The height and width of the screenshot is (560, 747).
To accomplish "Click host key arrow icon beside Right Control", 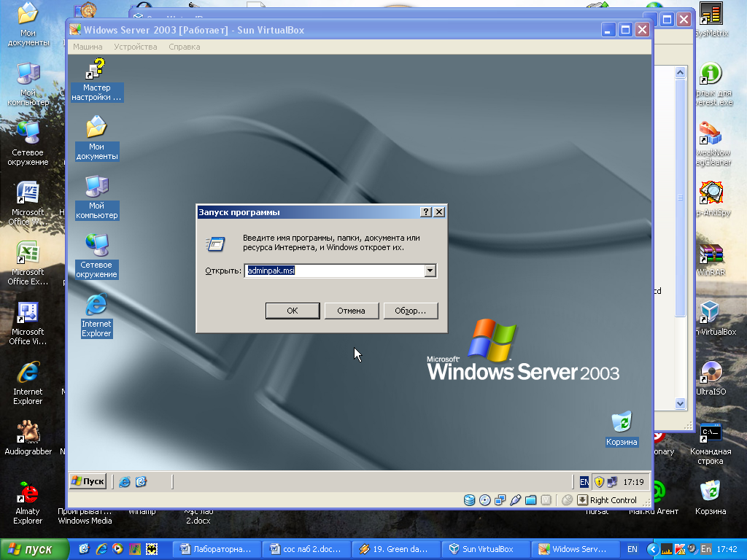I will pos(582,500).
